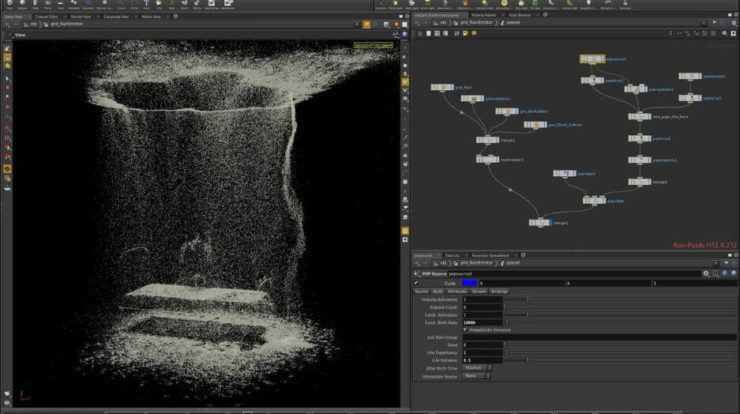The height and width of the screenshot is (414, 740).
Task: Click the blue Guide color swatch
Action: (x=470, y=283)
